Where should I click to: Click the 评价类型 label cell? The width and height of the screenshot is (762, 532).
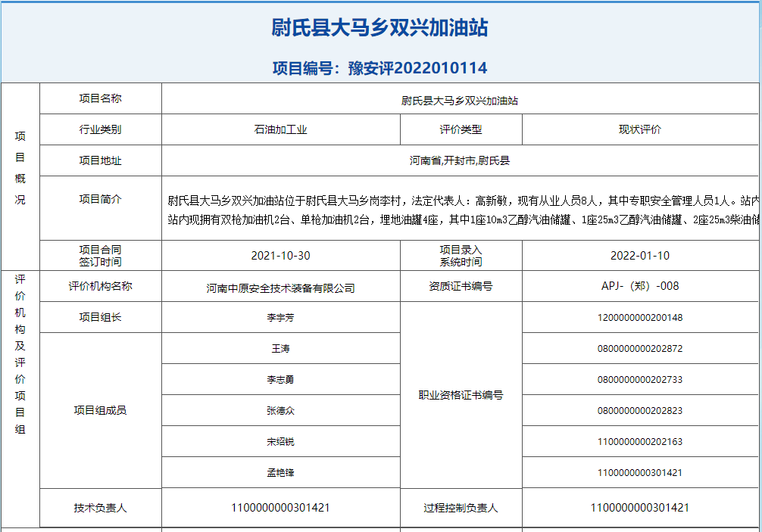[x=461, y=129]
